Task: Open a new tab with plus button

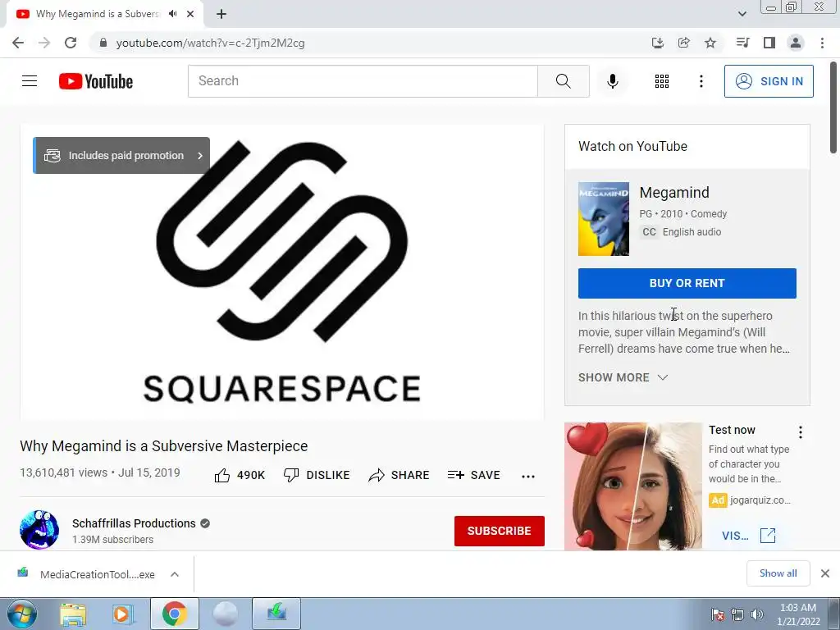Action: 221,14
